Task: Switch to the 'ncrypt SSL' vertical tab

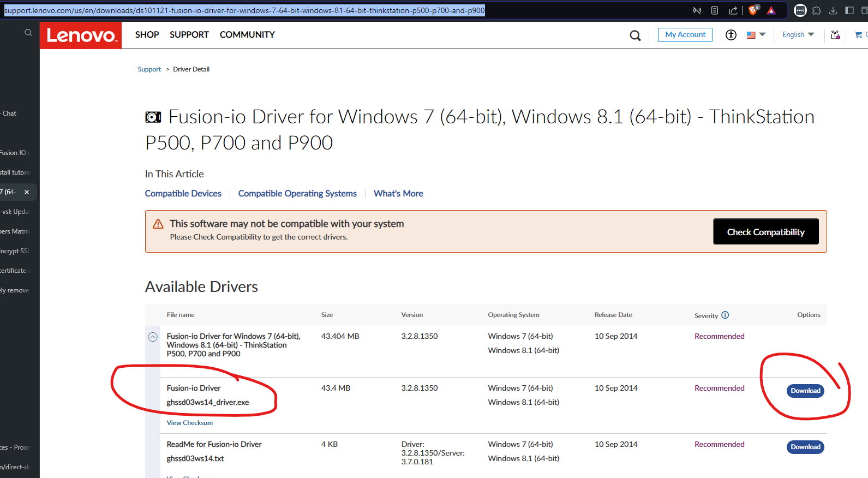Action: tap(19, 251)
